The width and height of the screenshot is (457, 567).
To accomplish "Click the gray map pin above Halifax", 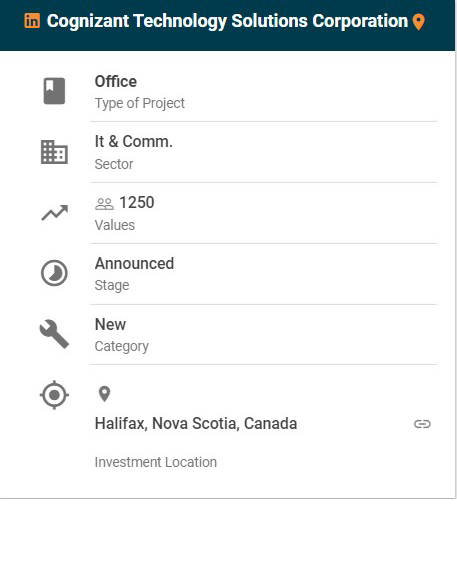I will pyautogui.click(x=104, y=394).
